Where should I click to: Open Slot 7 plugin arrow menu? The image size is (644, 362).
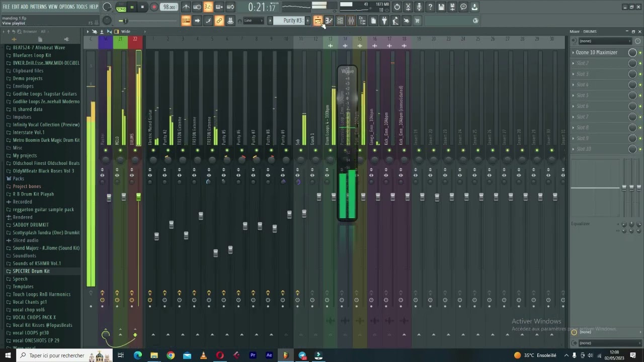click(573, 117)
